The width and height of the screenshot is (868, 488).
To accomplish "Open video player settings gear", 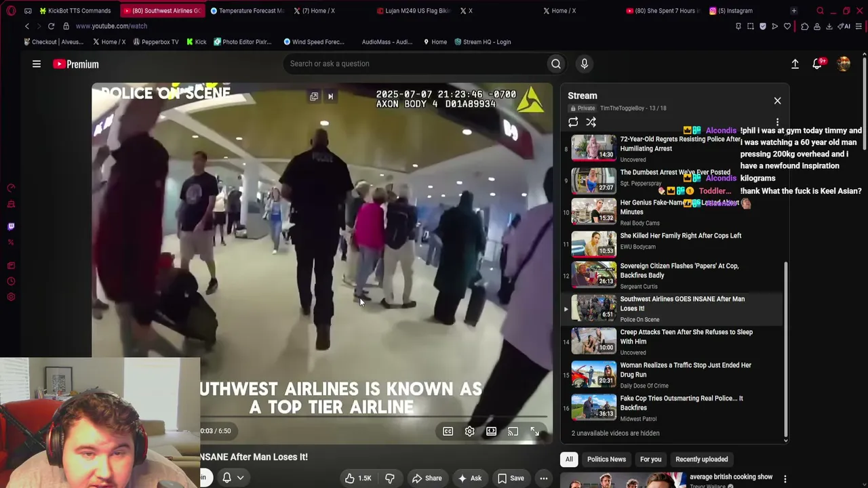I will pos(469,431).
